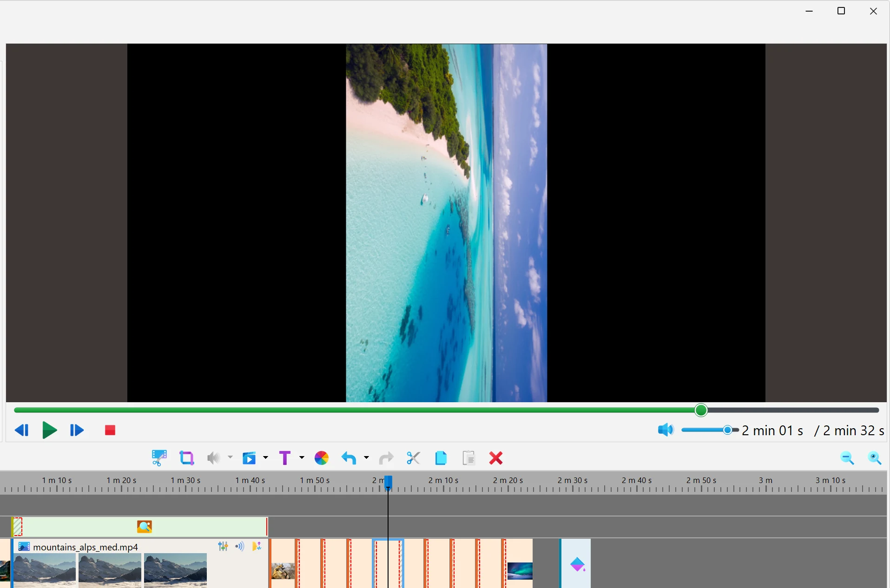The height and width of the screenshot is (588, 890).
Task: Click the purple T text tool
Action: tap(285, 458)
